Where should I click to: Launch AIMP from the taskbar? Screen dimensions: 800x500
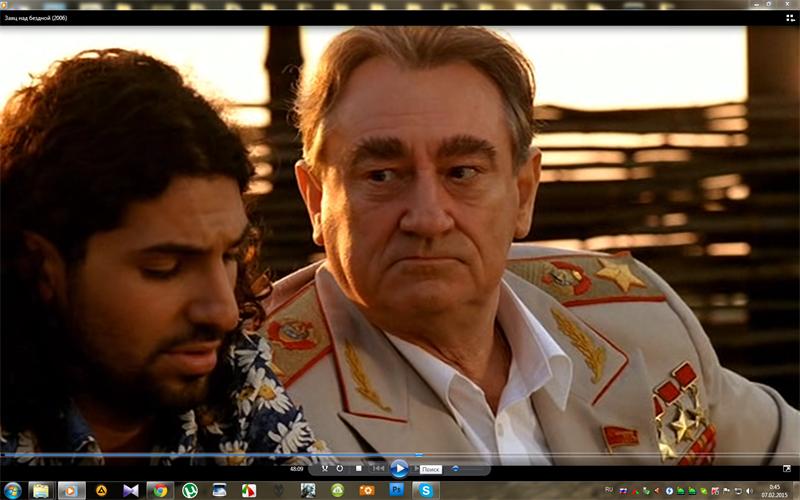click(101, 490)
